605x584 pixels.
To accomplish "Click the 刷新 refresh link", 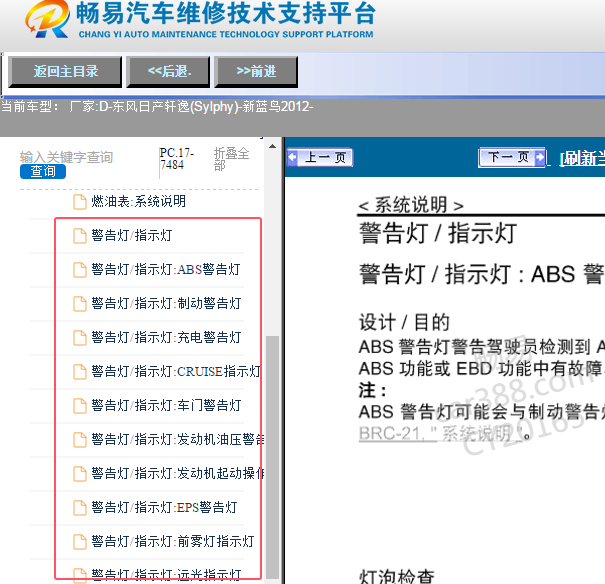I will [x=582, y=158].
